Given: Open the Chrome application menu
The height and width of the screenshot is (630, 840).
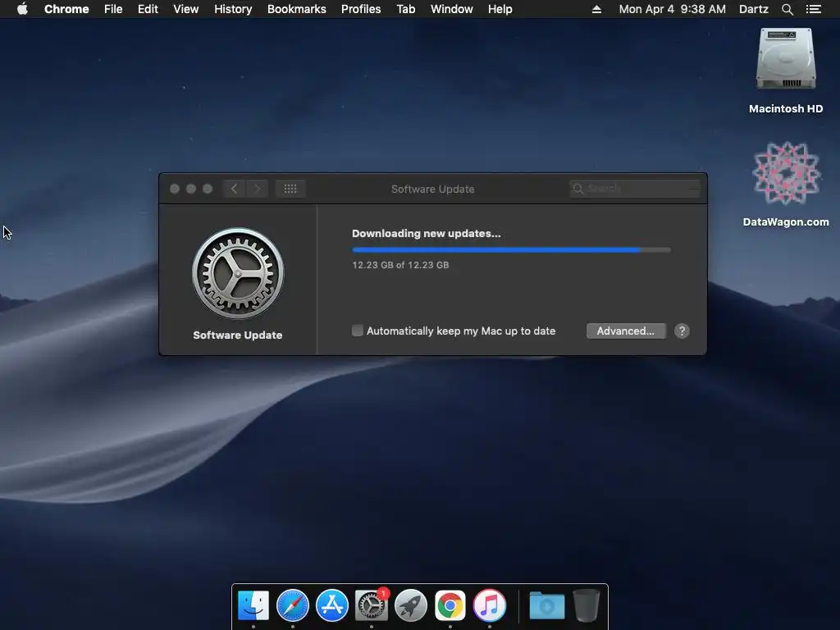Looking at the screenshot, I should pos(66,9).
